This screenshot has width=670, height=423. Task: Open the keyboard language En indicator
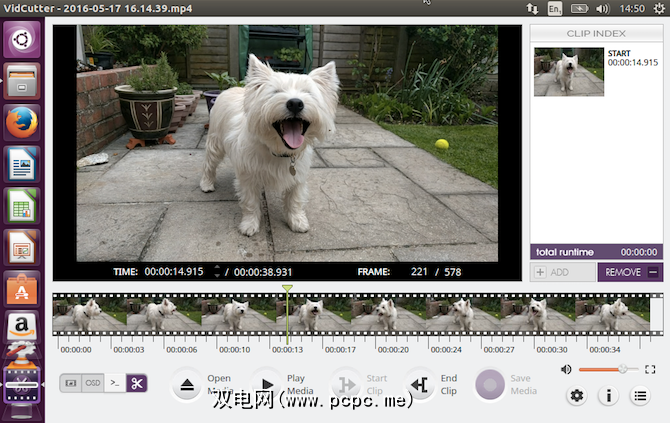pos(555,8)
